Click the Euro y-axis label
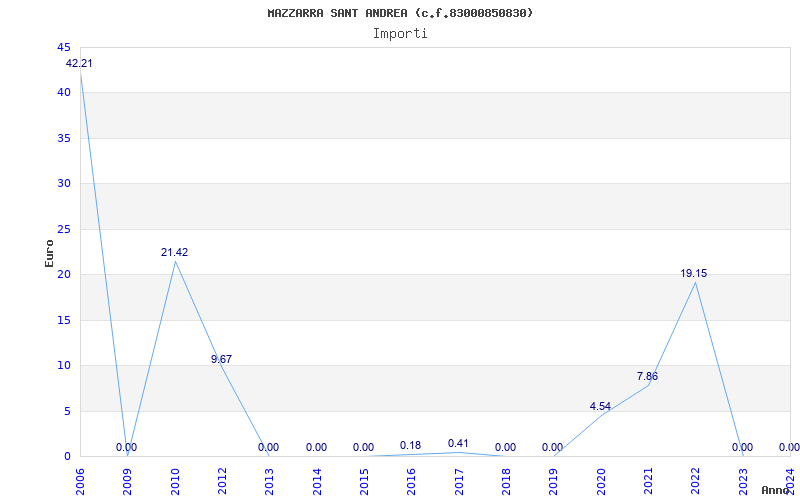This screenshot has height=500, width=800. 49,253
